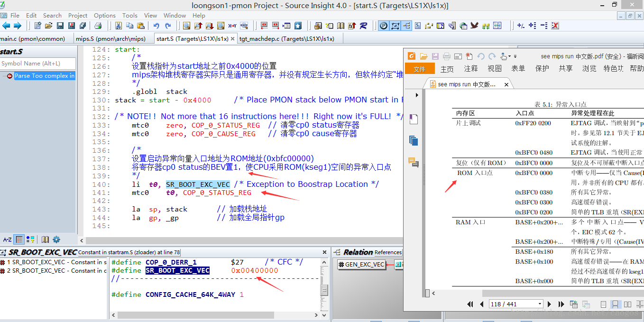Open the Project menu
This screenshot has width=644, height=322.
pos(78,15)
